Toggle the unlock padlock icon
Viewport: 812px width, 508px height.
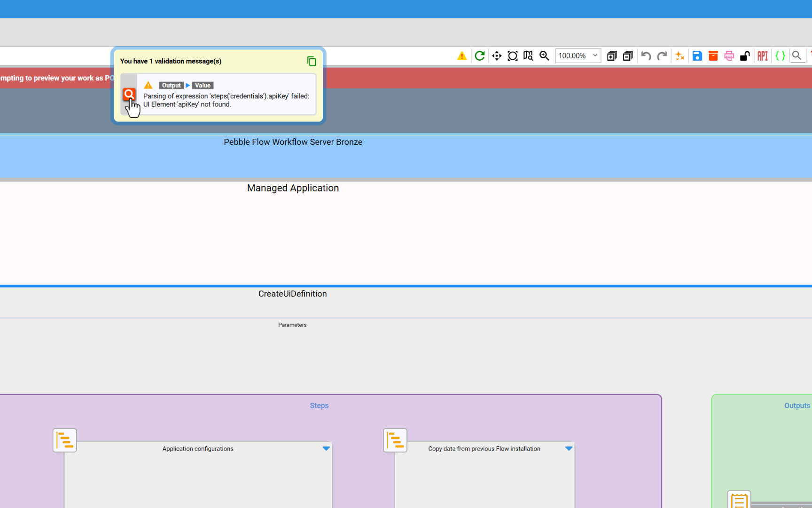(x=745, y=56)
